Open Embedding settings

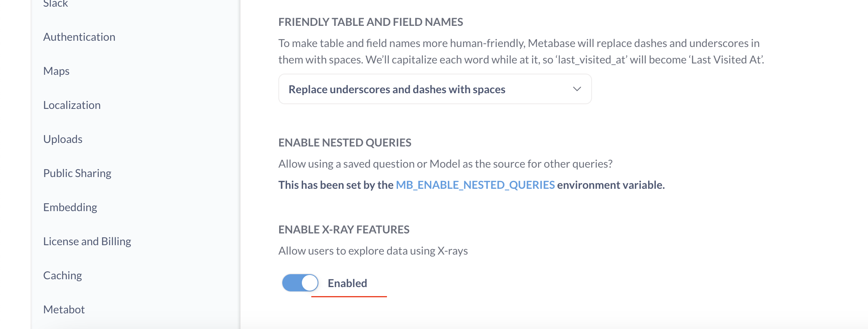pyautogui.click(x=70, y=207)
